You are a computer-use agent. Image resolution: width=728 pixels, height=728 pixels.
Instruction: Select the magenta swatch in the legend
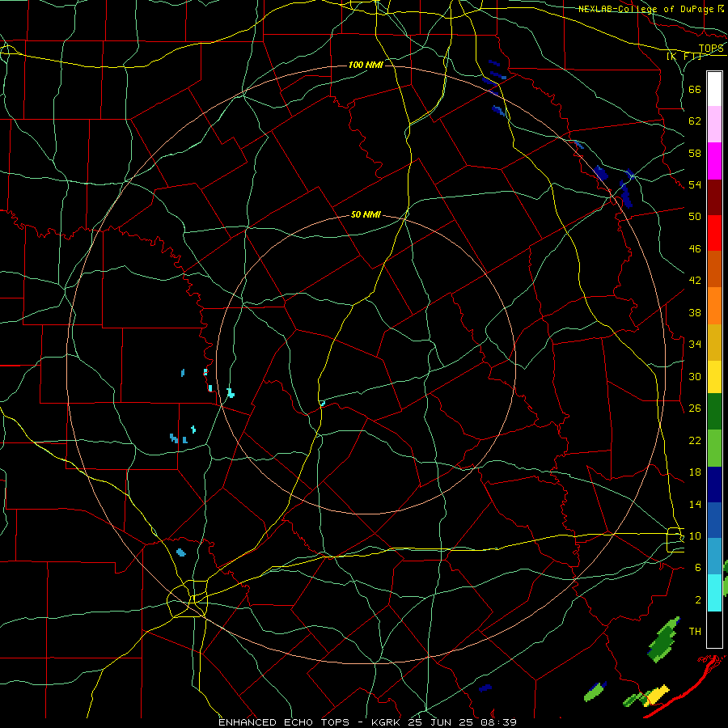click(x=714, y=161)
